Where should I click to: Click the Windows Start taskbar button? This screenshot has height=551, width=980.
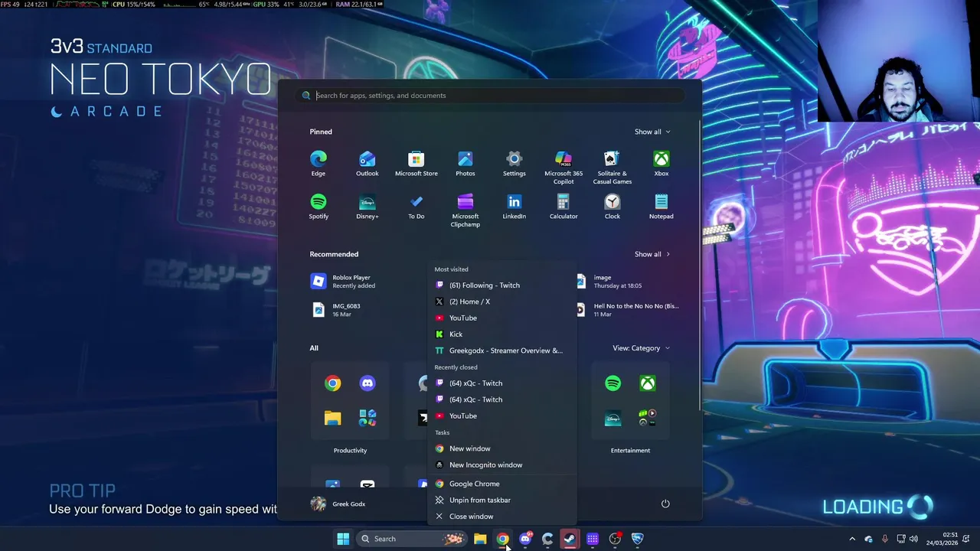[343, 539]
